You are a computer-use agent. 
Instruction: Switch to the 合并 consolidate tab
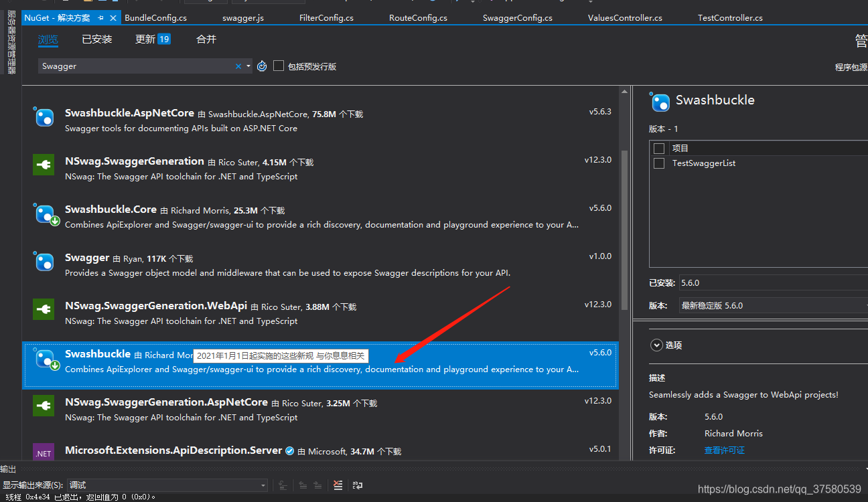click(206, 39)
